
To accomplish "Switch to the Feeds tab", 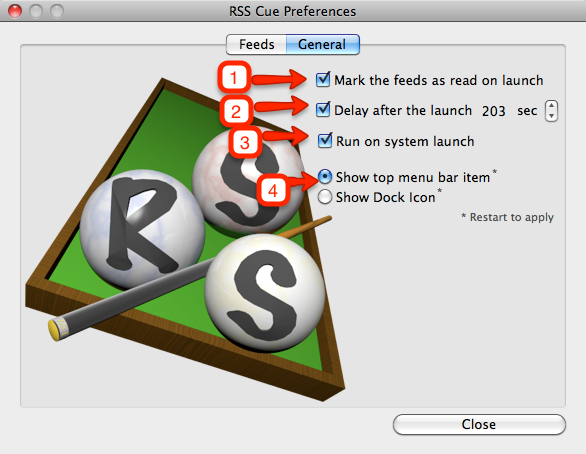I will 256,44.
